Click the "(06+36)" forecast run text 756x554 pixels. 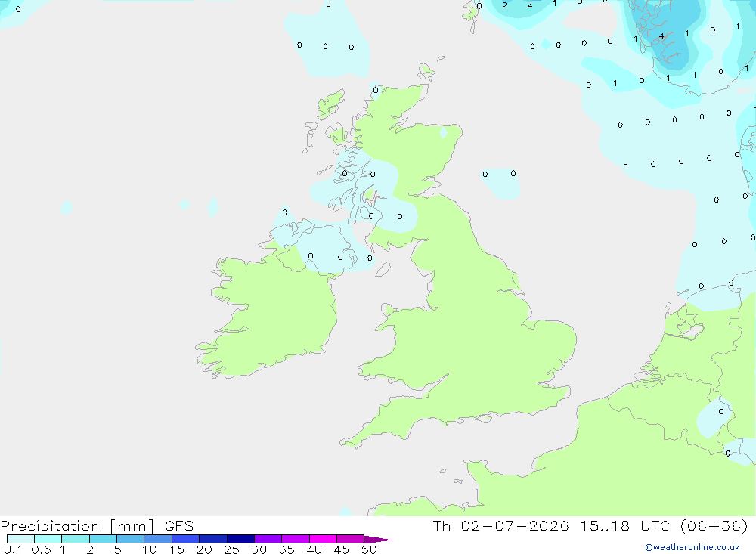click(x=714, y=525)
